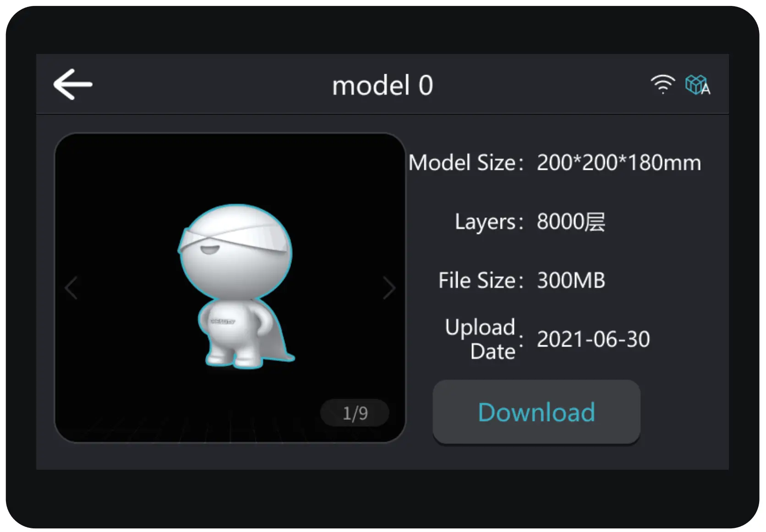Go to previous preview with left chevron
The width and height of the screenshot is (766, 532).
(x=71, y=288)
